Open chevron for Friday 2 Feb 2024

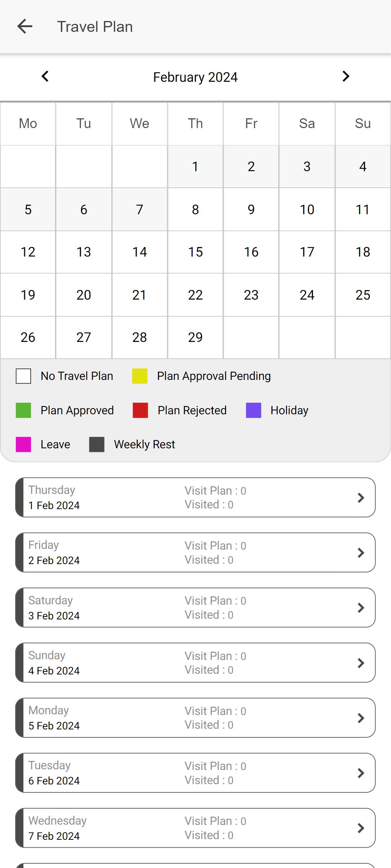point(361,552)
